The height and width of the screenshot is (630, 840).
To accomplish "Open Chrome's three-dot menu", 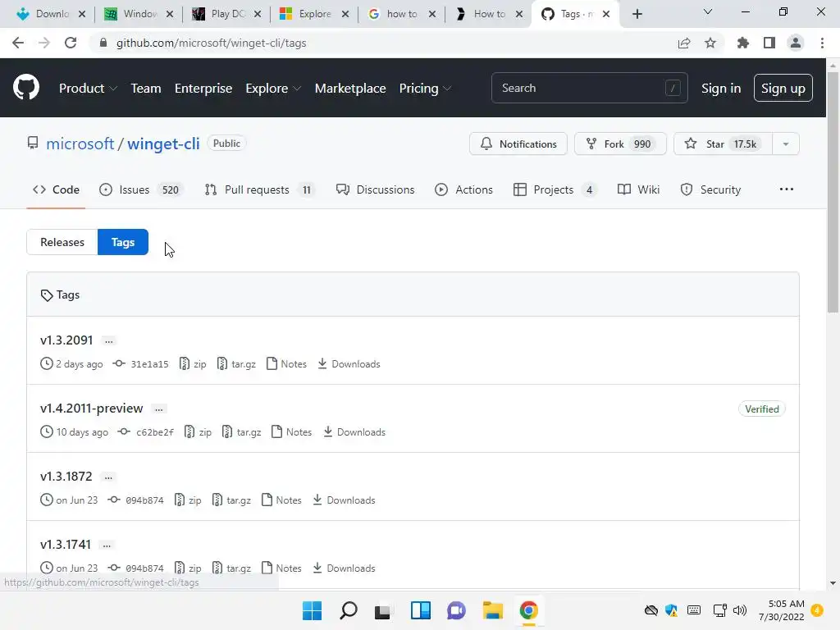I will 822,43.
